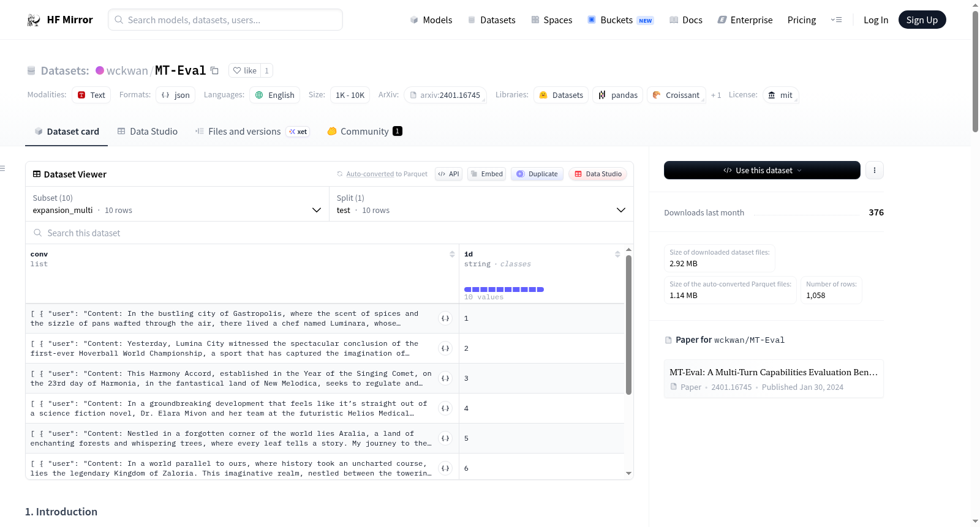Expand the navigation more menu

tap(836, 20)
